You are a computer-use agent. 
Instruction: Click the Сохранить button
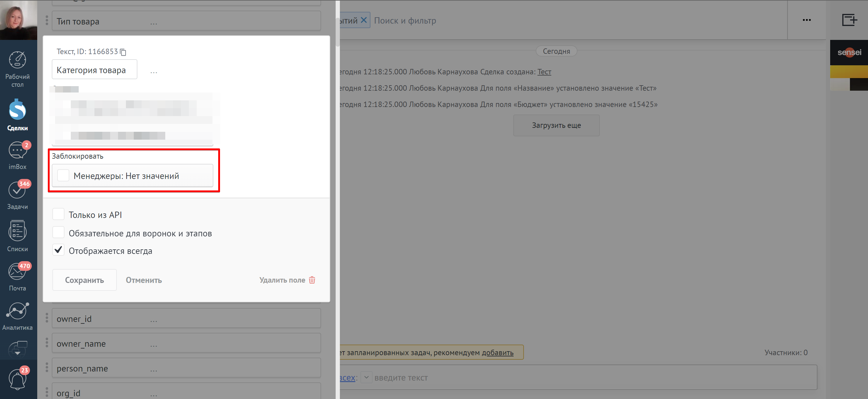pyautogui.click(x=84, y=280)
